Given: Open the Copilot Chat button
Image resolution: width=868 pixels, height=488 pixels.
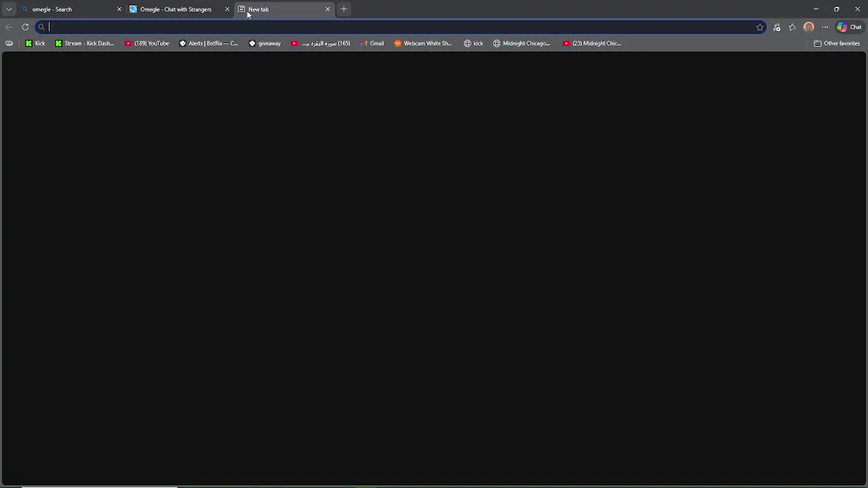Looking at the screenshot, I should (x=849, y=27).
